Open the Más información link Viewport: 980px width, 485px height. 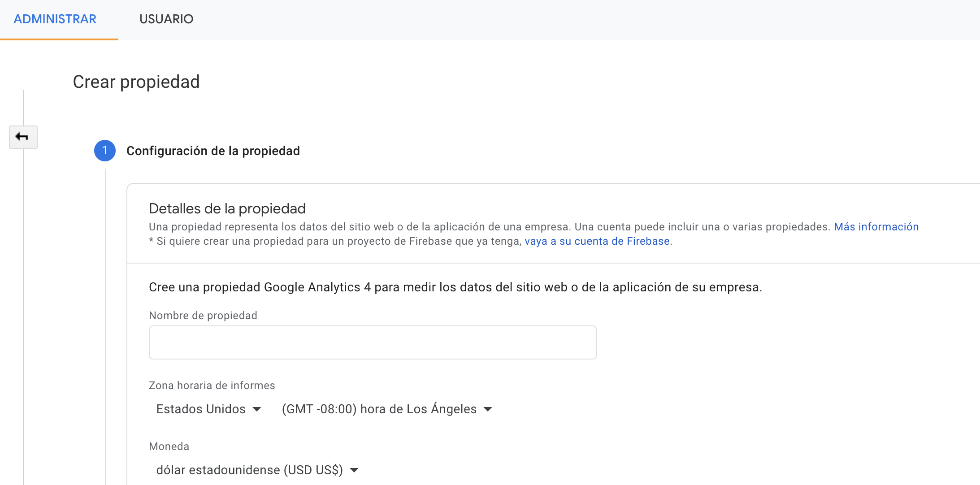(876, 227)
